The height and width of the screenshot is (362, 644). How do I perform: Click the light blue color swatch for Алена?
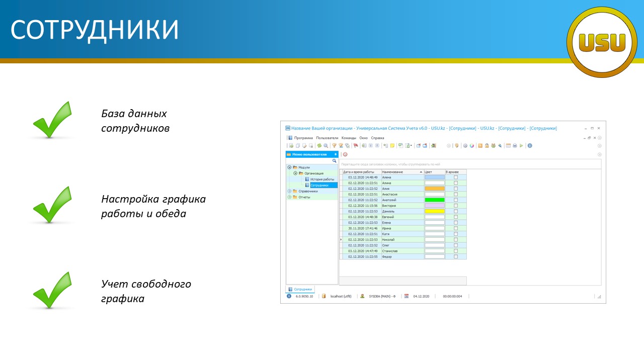(435, 177)
